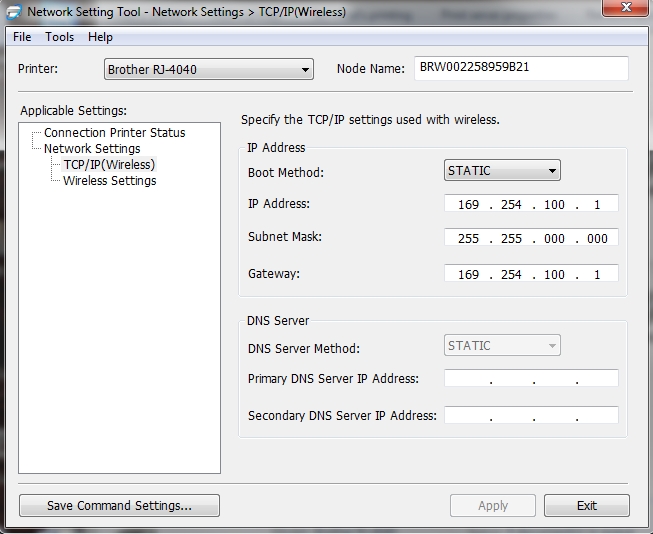
Task: Select Network Settings tree node
Action: pyautogui.click(x=92, y=148)
